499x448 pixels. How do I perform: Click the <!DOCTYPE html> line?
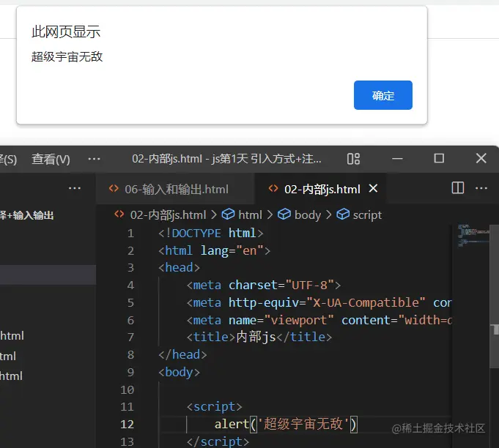211,234
